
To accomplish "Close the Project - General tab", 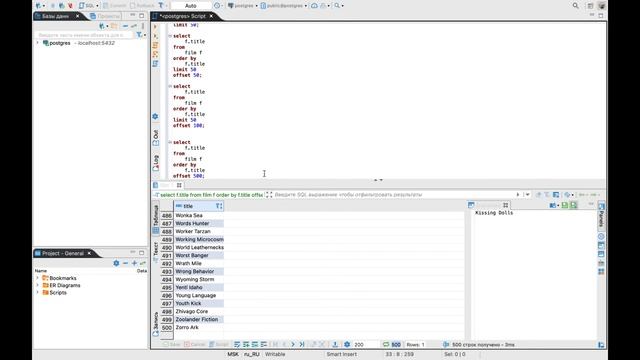I will pyautogui.click(x=89, y=253).
